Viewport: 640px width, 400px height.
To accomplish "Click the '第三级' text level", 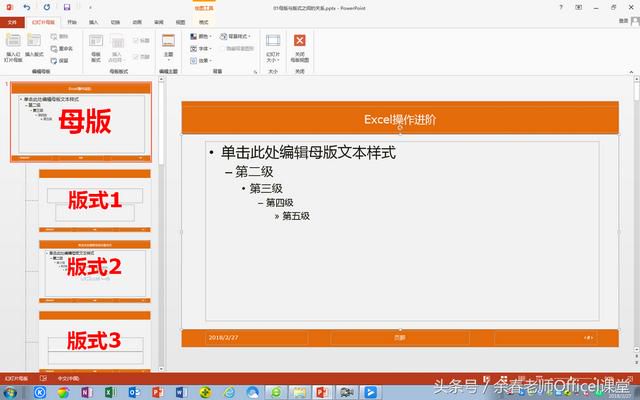I will (266, 188).
